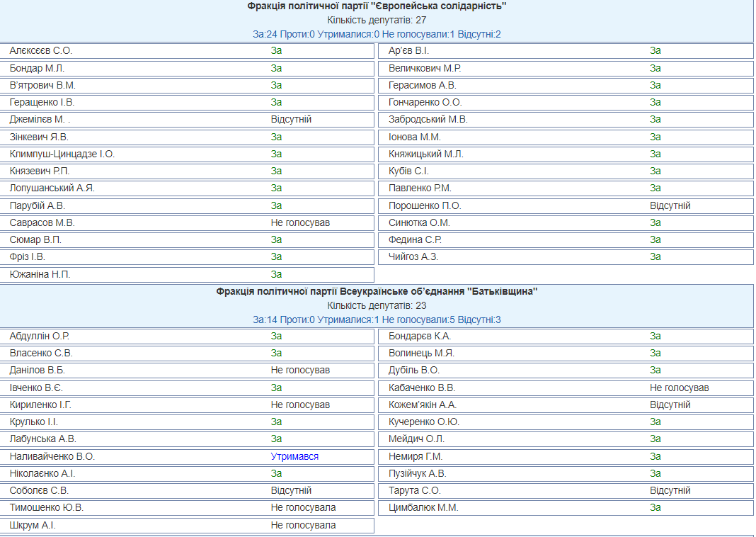Select the name Алєксєєв С.О.

pos(40,51)
